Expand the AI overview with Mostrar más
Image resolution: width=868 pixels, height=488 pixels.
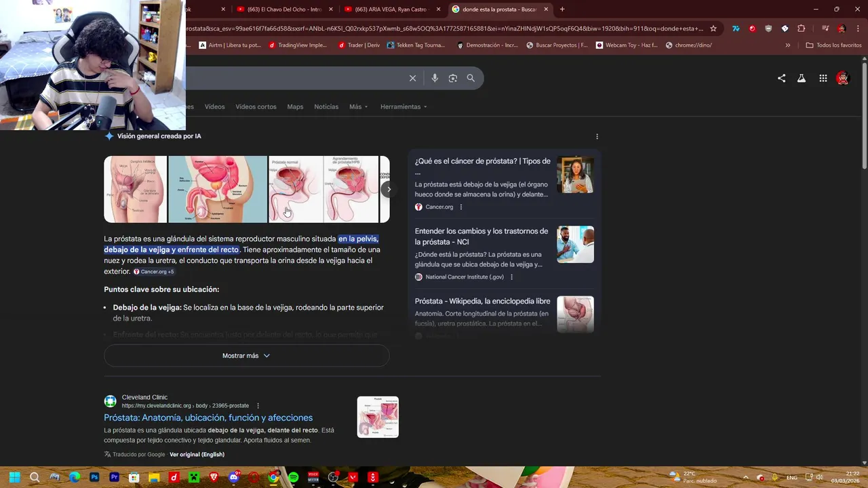(x=246, y=356)
